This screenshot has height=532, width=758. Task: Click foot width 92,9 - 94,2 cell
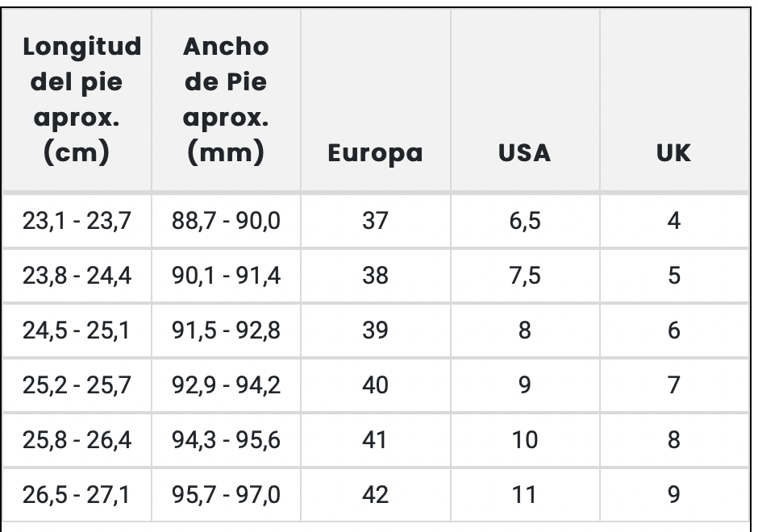tap(226, 385)
